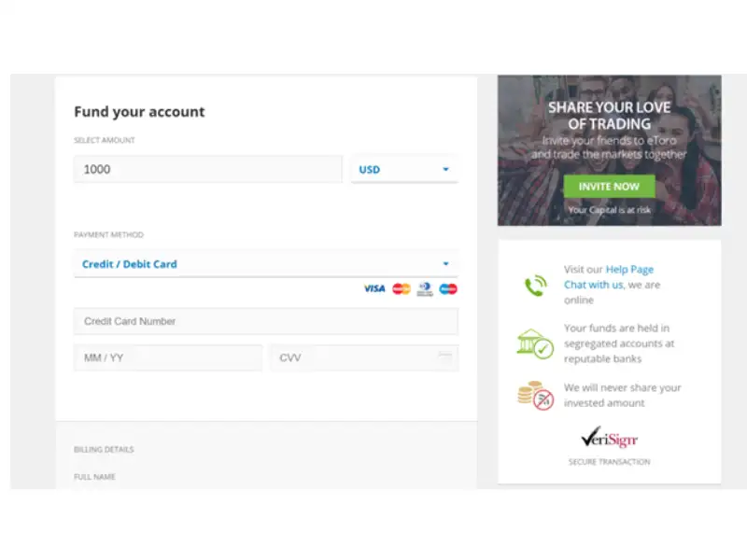Viewport: 747px width, 560px height.
Task: Click the Share Your Love of Trading banner
Action: click(610, 150)
